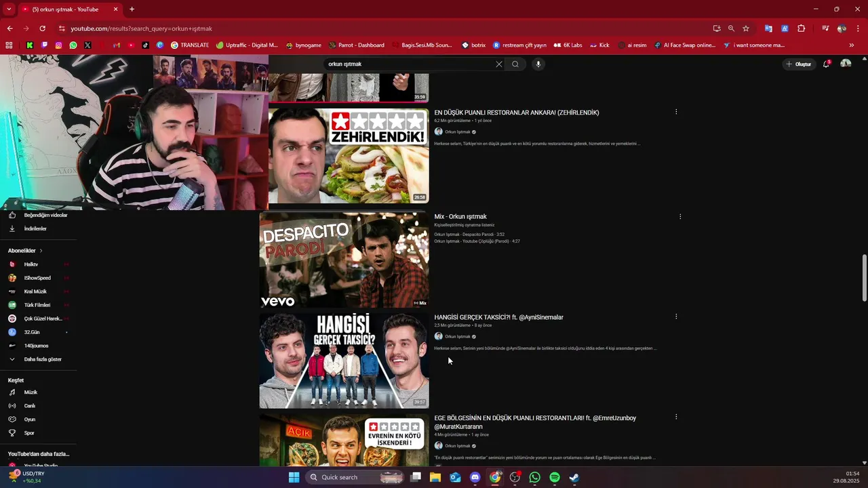
Task: Reload the current page
Action: pyautogui.click(x=42, y=28)
